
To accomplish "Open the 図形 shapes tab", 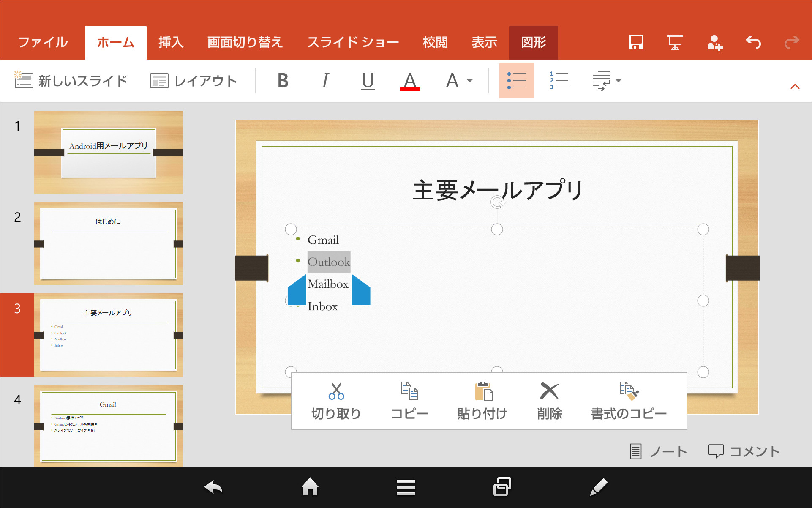I will (x=533, y=42).
